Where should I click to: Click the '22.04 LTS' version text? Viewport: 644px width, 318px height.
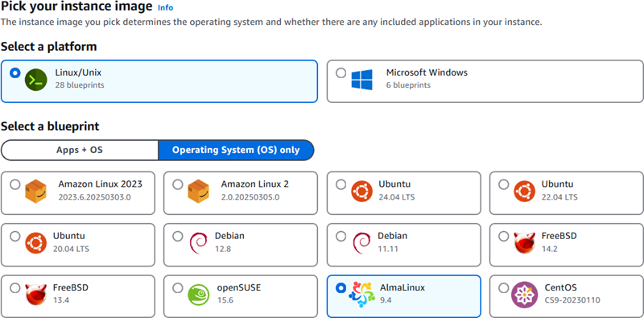pos(559,196)
